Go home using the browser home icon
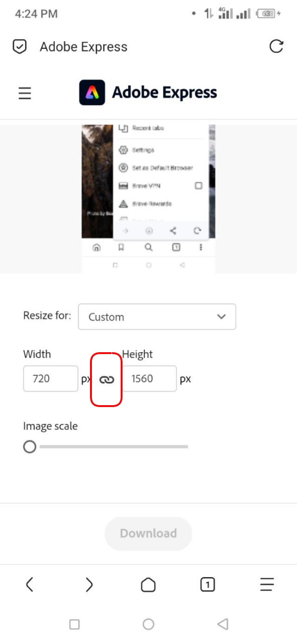The height and width of the screenshot is (644, 297). coord(148,585)
